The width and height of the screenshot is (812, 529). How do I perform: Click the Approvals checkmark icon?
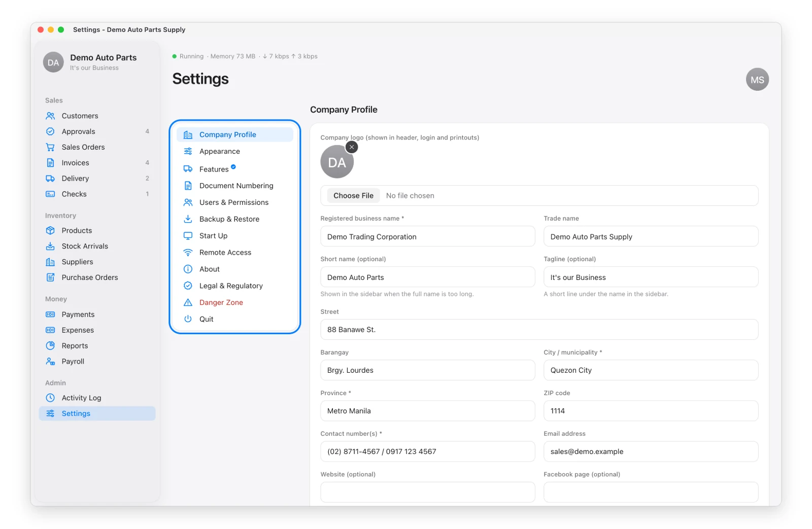click(50, 131)
